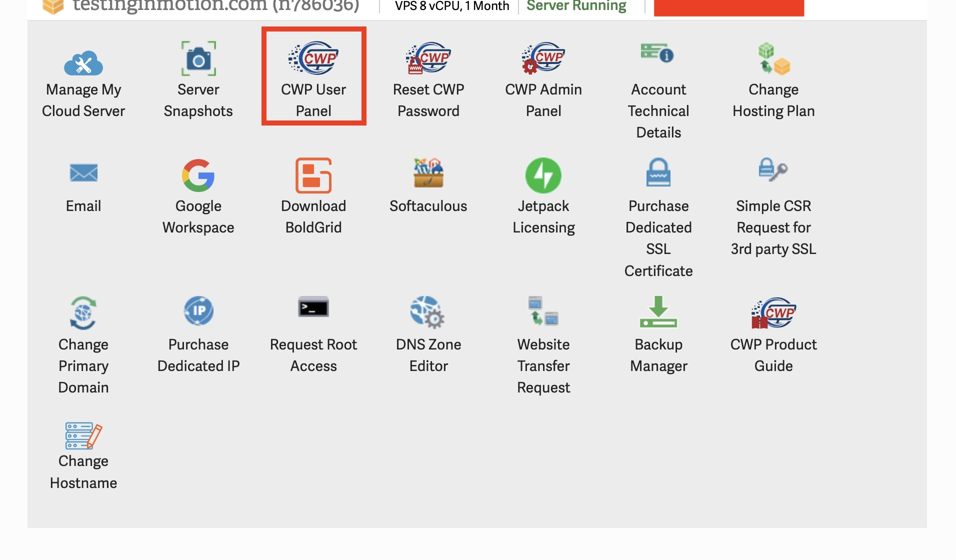Click Change Primary Domain icon
The image size is (956, 560).
pyautogui.click(x=83, y=313)
